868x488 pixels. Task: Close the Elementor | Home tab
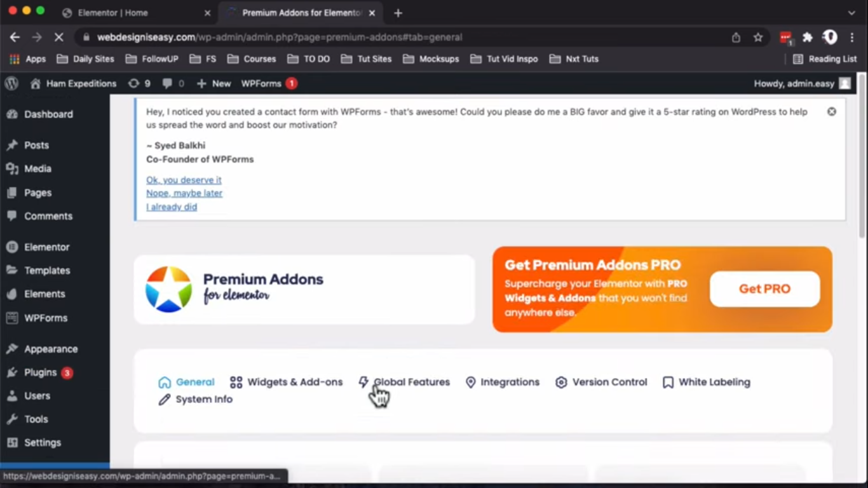click(x=207, y=13)
